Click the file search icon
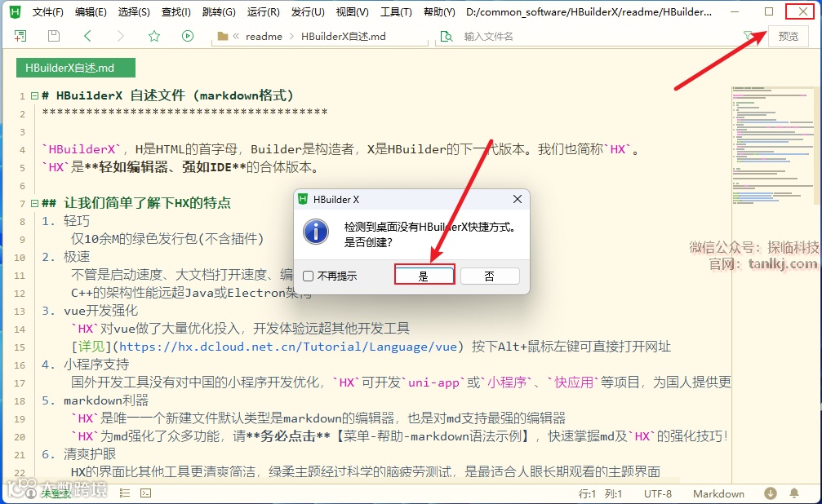 tap(447, 36)
